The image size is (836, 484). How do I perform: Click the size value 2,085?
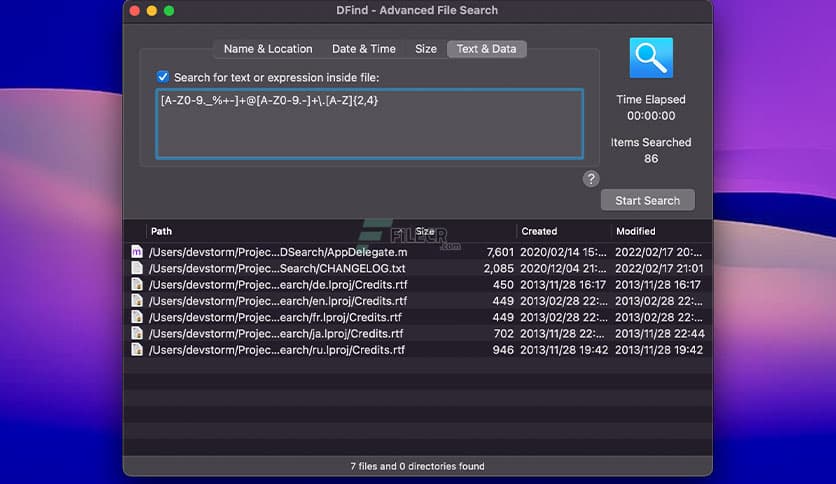499,268
